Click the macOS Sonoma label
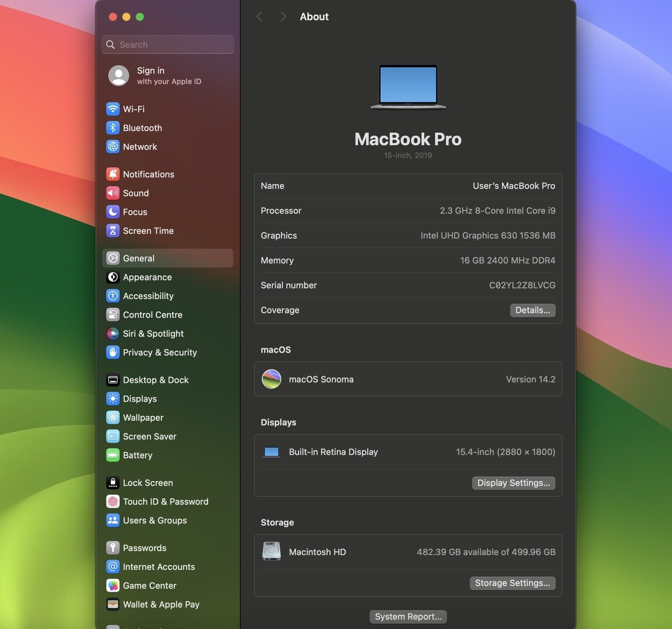Screen dimensions: 672x629 321,380
